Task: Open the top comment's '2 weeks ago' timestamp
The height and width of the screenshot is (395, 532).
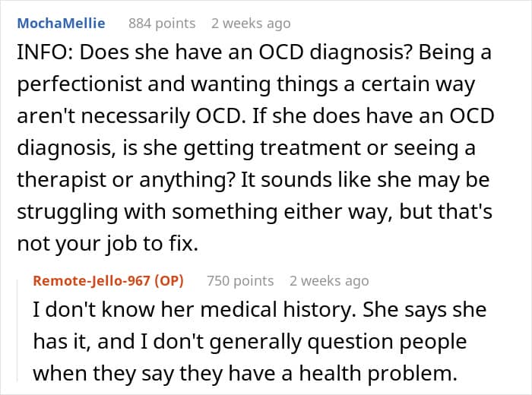Action: [251, 24]
